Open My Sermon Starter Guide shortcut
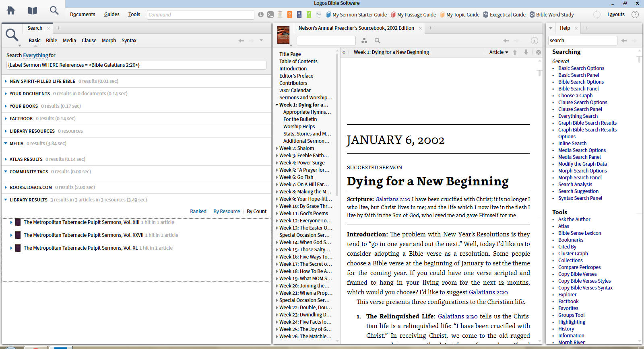 (356, 15)
